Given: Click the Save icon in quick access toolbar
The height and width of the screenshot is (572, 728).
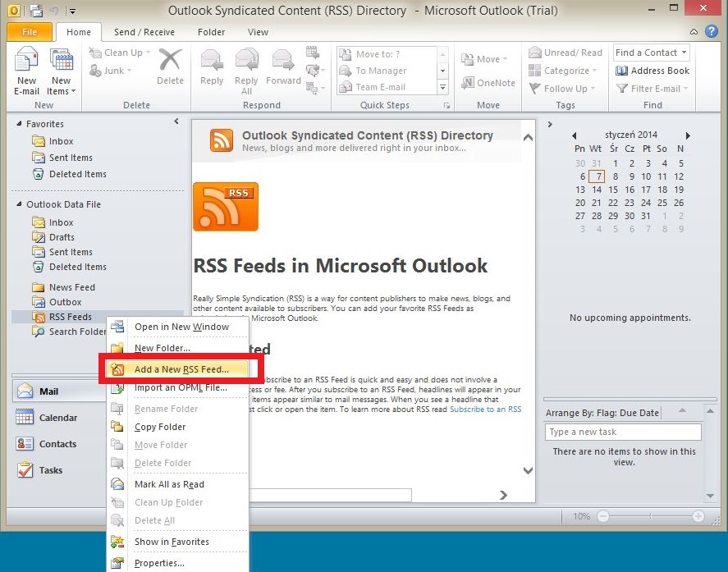Looking at the screenshot, I should tap(36, 10).
